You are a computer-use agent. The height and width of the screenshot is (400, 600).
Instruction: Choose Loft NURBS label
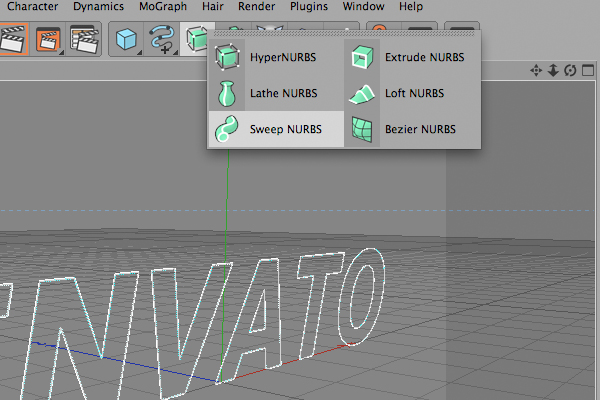pyautogui.click(x=414, y=93)
